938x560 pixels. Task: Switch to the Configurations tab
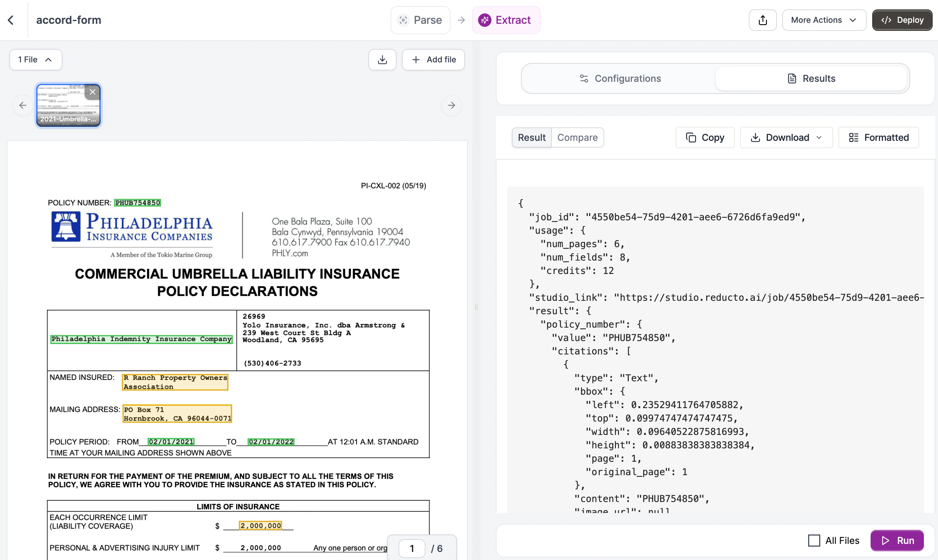[x=620, y=78]
